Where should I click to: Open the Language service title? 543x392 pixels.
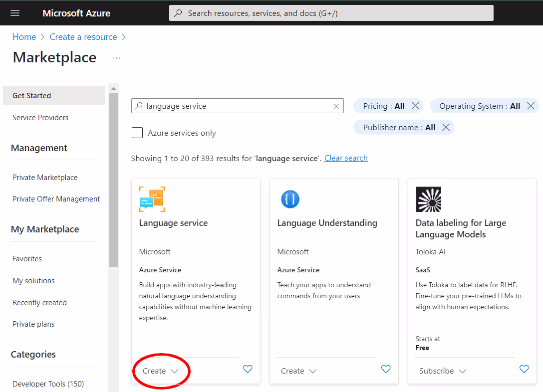[173, 223]
